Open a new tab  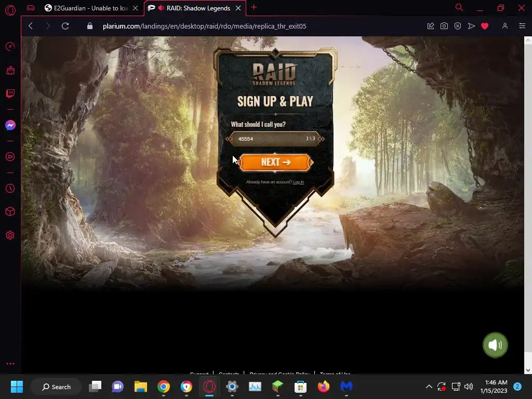tap(254, 7)
